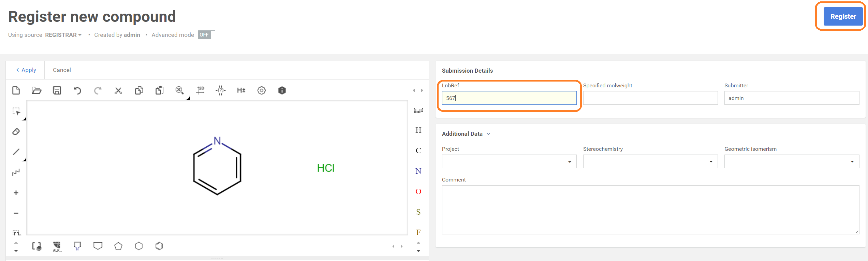This screenshot has width=868, height=261.
Task: Open the Project dropdown
Action: point(509,161)
